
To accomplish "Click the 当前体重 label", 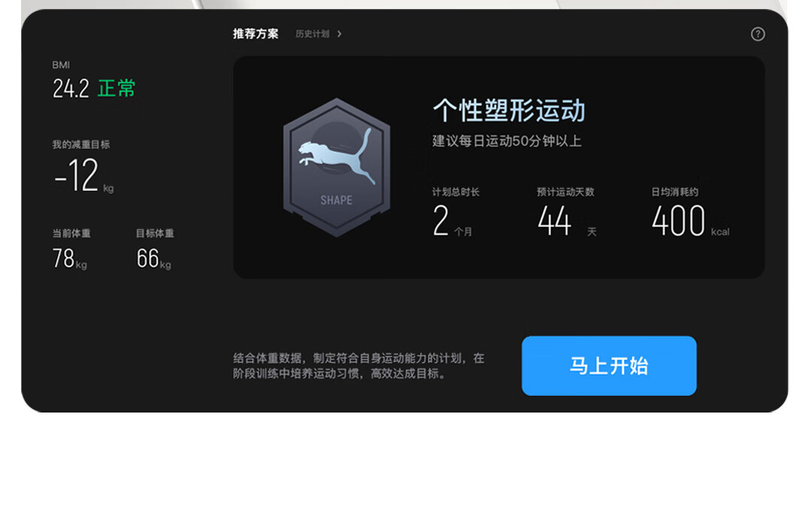I will coord(71,234).
